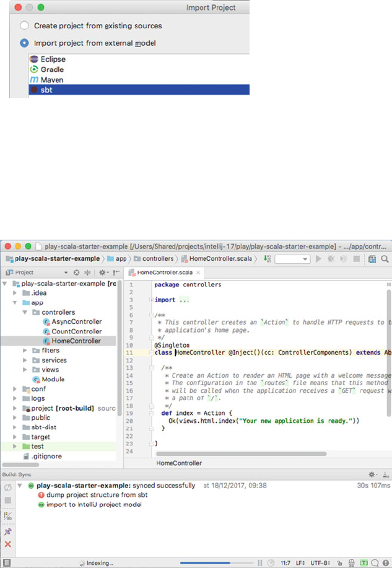Choose Maven in the external model list
This screenshot has height=568, width=392.
coord(139,80)
